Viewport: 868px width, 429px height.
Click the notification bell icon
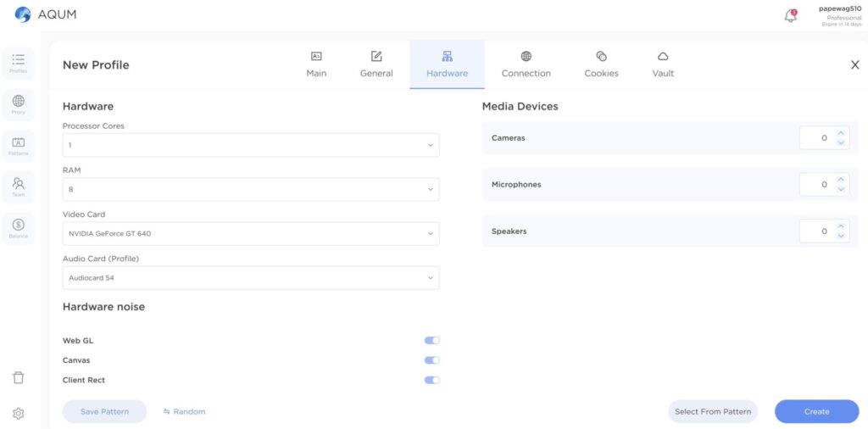coord(791,15)
